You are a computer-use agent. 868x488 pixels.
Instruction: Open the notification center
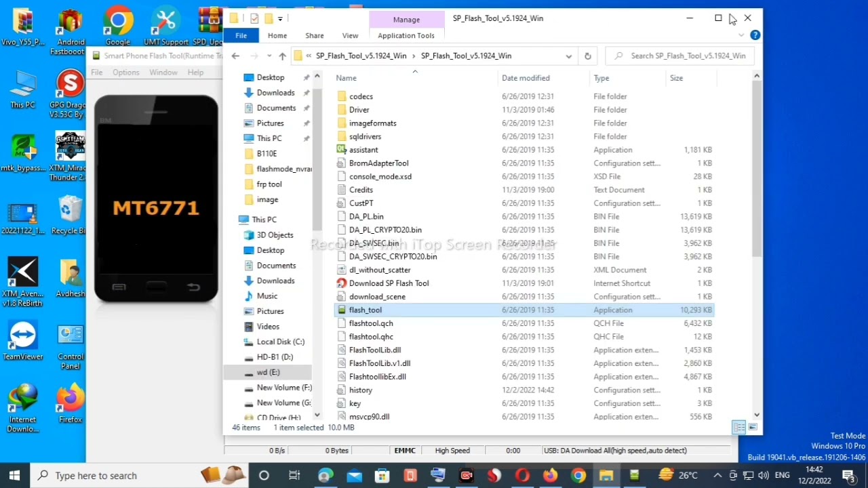click(x=848, y=476)
